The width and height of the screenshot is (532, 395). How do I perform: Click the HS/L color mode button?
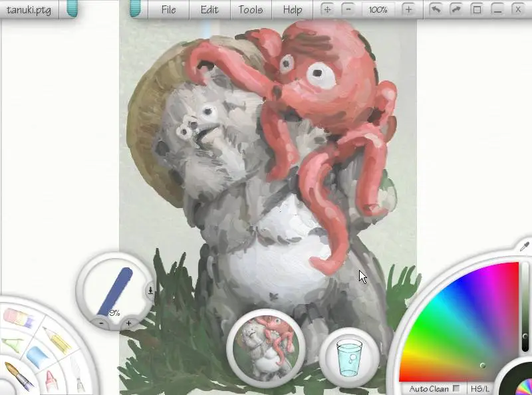pos(479,388)
